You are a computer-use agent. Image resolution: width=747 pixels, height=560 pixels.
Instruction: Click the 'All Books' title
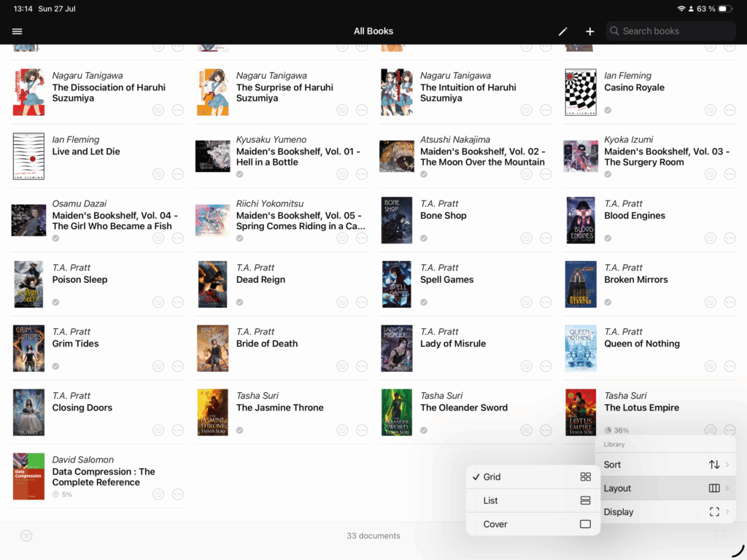[373, 31]
